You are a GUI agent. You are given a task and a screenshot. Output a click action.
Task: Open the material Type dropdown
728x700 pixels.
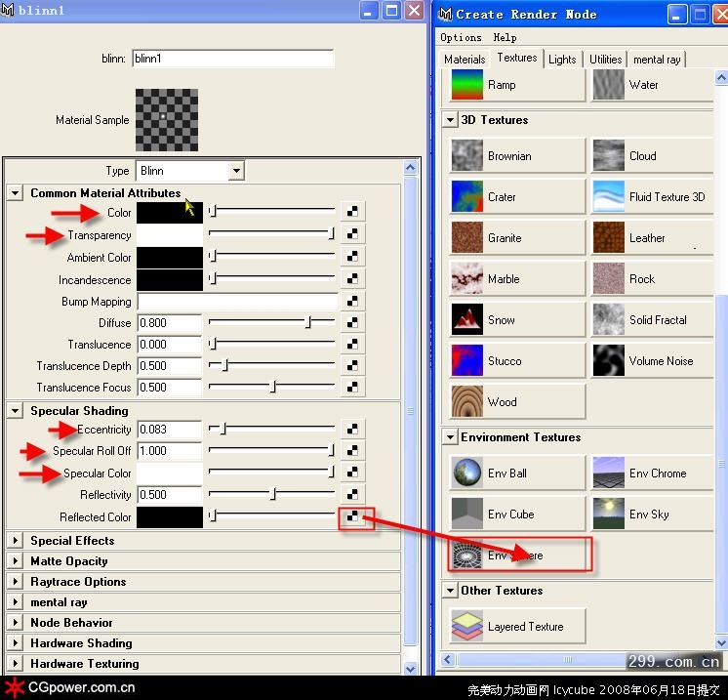click(x=235, y=171)
